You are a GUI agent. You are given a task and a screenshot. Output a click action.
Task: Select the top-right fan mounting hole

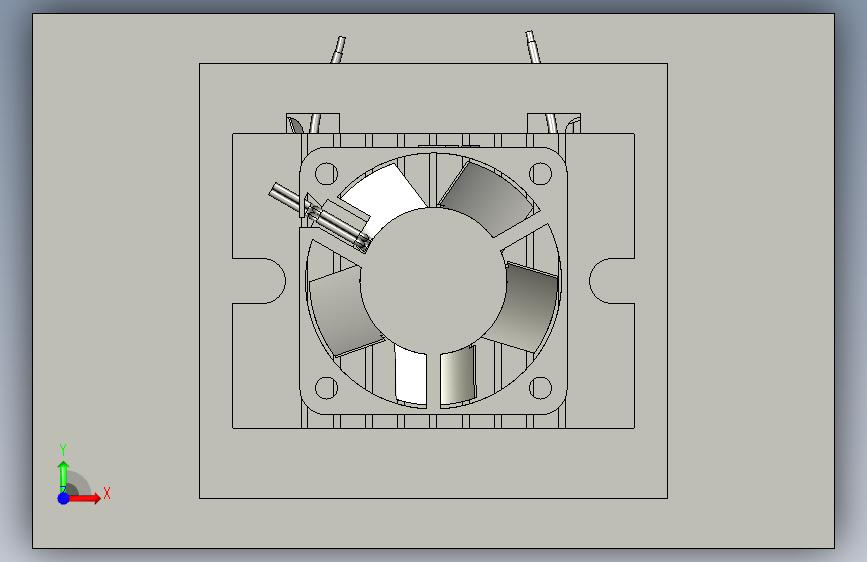[x=540, y=173]
